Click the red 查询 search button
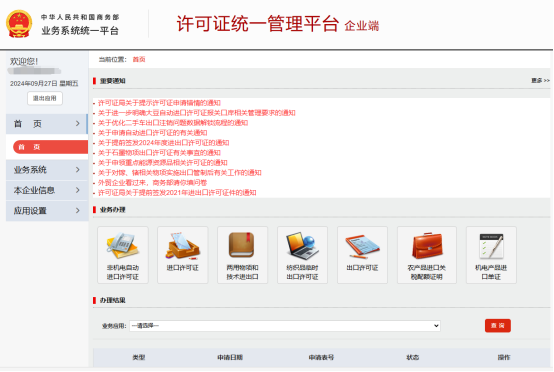 pyautogui.click(x=497, y=326)
